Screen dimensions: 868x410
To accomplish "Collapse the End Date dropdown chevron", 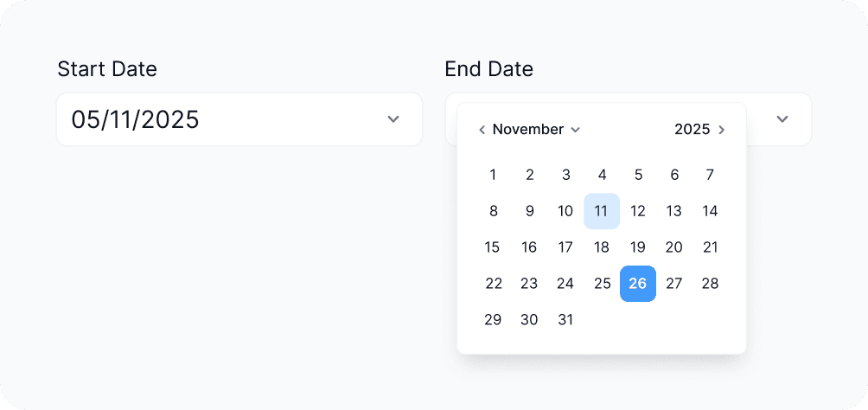I will click(x=782, y=119).
